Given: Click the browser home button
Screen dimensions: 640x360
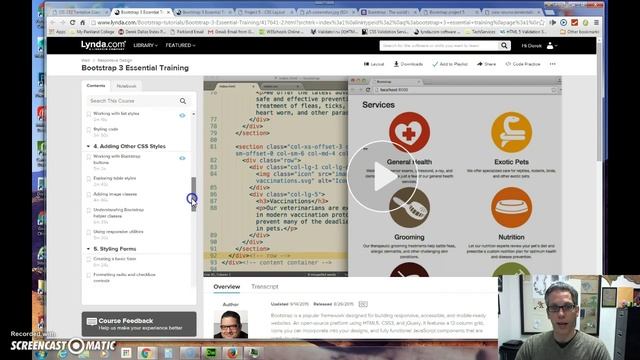Looking at the screenshot, I should (82, 22).
